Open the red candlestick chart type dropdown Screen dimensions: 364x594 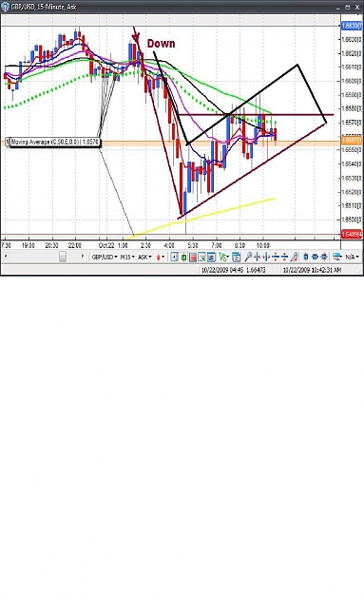coord(161,257)
